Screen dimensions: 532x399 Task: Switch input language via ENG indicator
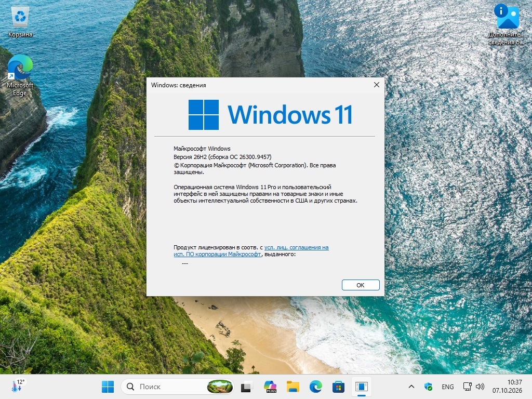447,387
